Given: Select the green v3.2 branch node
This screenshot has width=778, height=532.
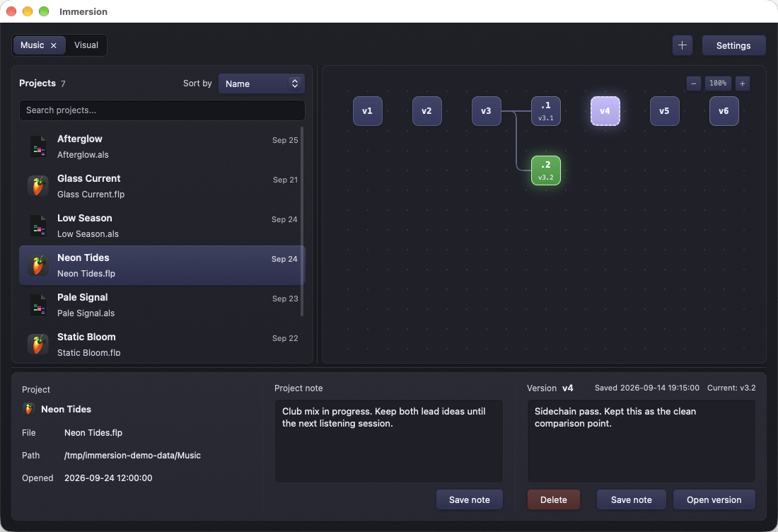Looking at the screenshot, I should [546, 170].
